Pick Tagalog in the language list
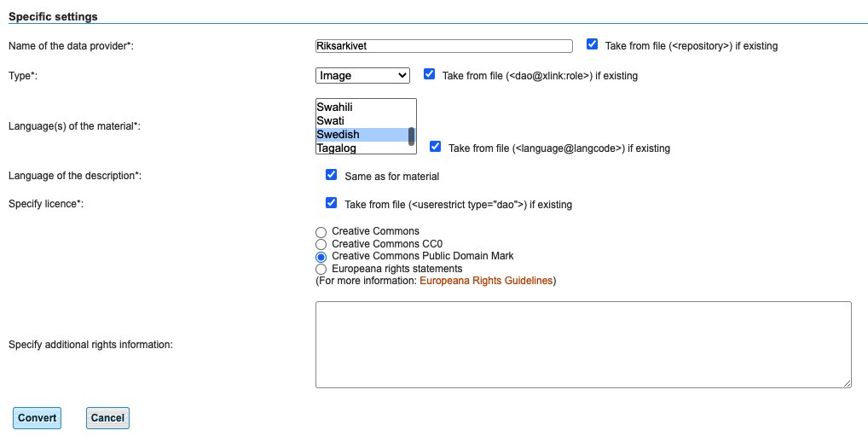This screenshot has width=868, height=442. coord(362,148)
